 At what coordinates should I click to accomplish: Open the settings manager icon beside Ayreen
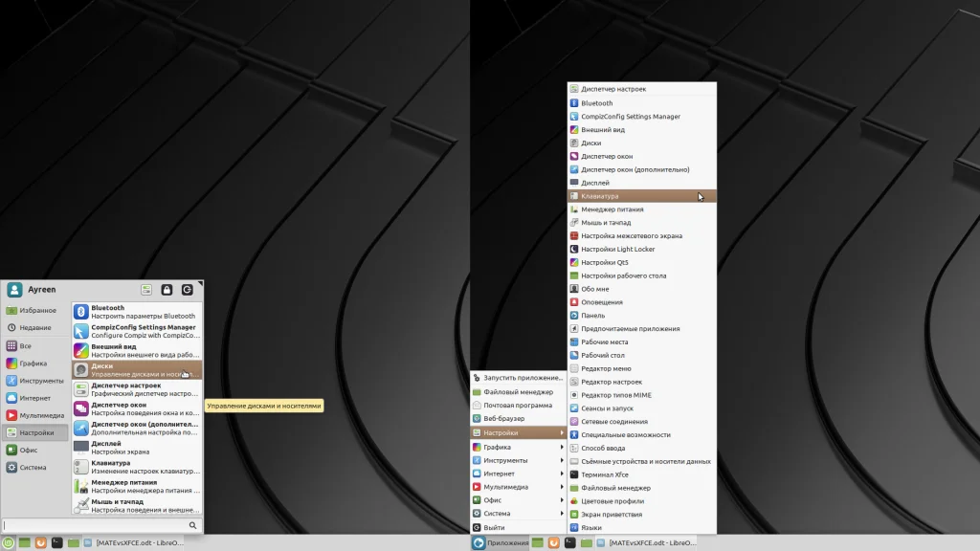pos(146,290)
